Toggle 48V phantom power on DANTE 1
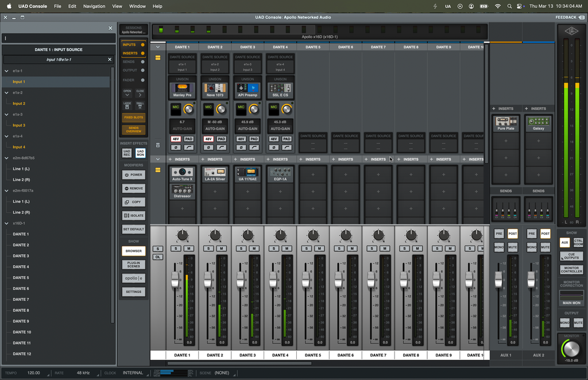 [176, 139]
